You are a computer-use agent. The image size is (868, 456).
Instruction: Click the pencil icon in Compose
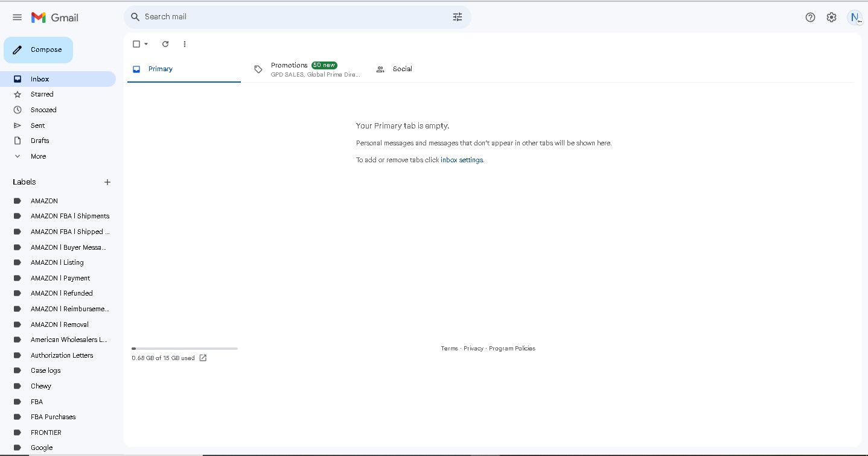(x=18, y=50)
